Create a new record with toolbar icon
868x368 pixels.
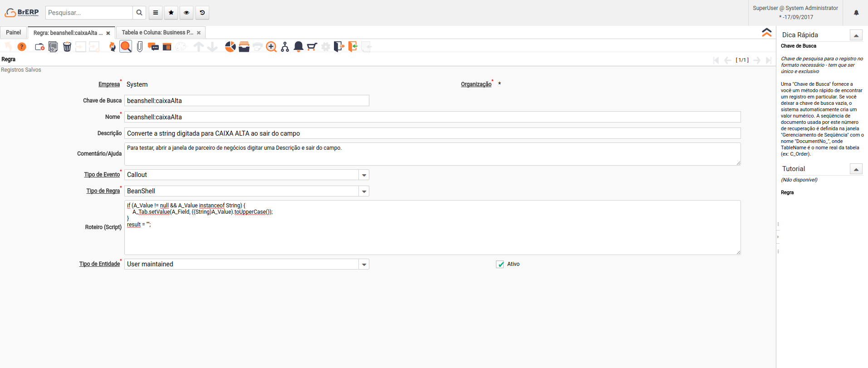point(40,47)
